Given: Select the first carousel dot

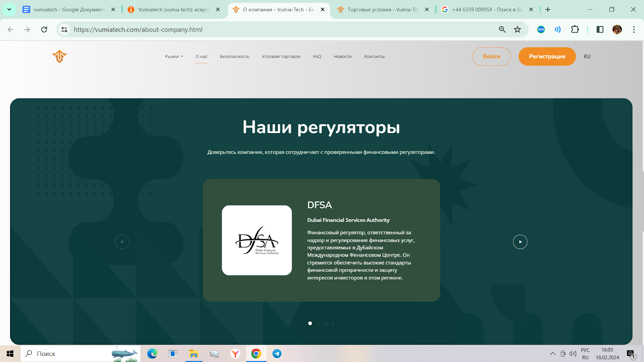Looking at the screenshot, I should [310, 323].
